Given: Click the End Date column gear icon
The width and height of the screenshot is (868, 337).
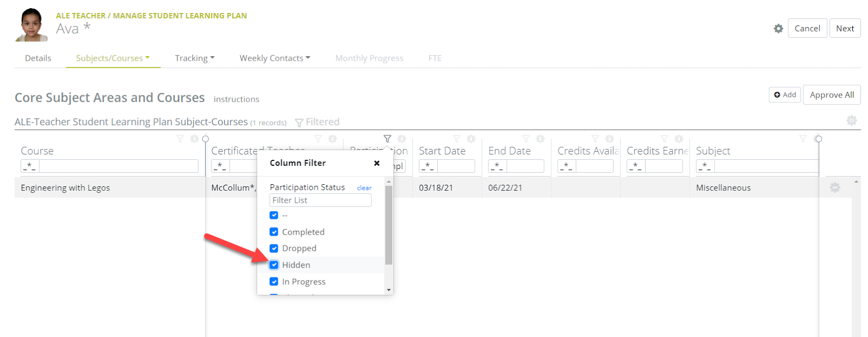Looking at the screenshot, I should [540, 139].
